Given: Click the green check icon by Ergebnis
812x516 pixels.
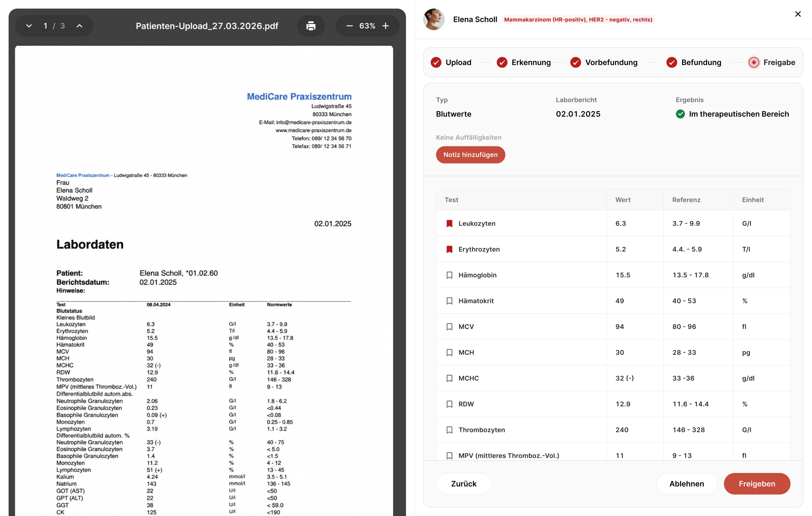Looking at the screenshot, I should pyautogui.click(x=680, y=114).
